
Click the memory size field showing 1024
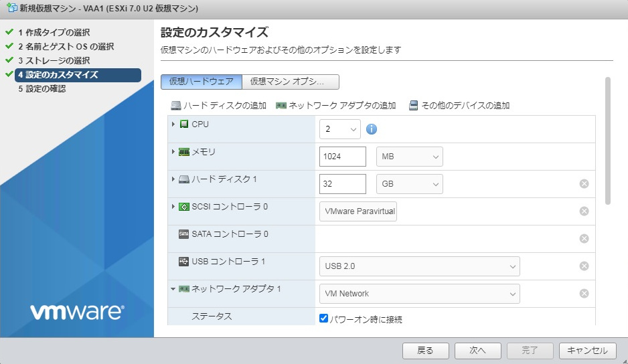342,157
